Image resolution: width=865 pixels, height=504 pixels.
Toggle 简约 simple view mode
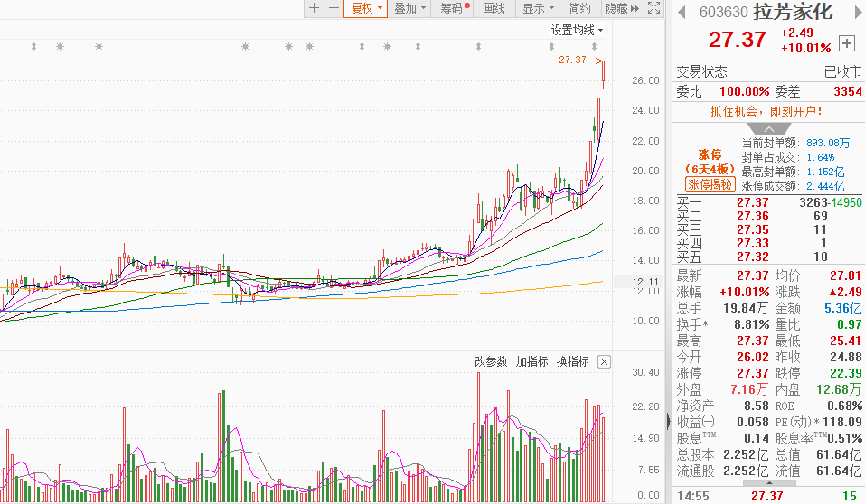point(579,8)
